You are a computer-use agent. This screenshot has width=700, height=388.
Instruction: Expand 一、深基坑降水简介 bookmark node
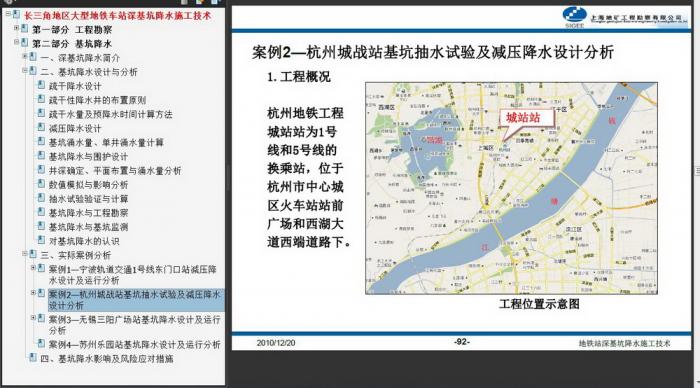pos(25,56)
